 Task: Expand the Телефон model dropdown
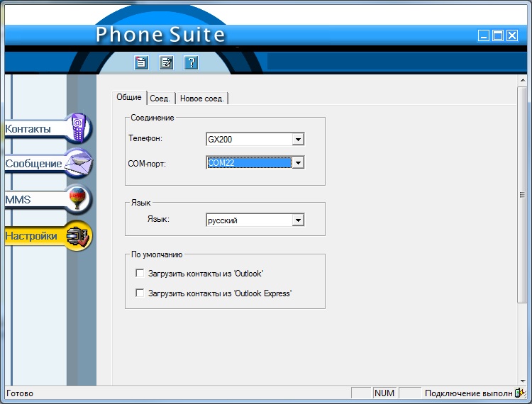click(x=298, y=140)
